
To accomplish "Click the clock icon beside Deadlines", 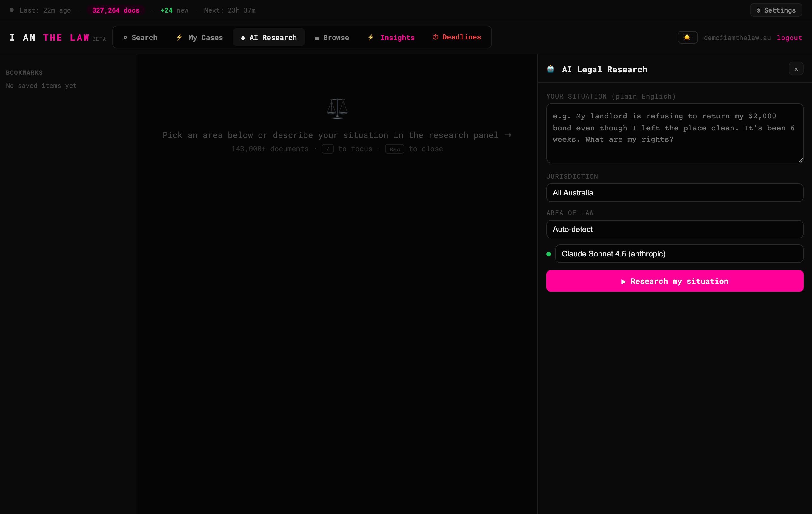I will pos(435,37).
